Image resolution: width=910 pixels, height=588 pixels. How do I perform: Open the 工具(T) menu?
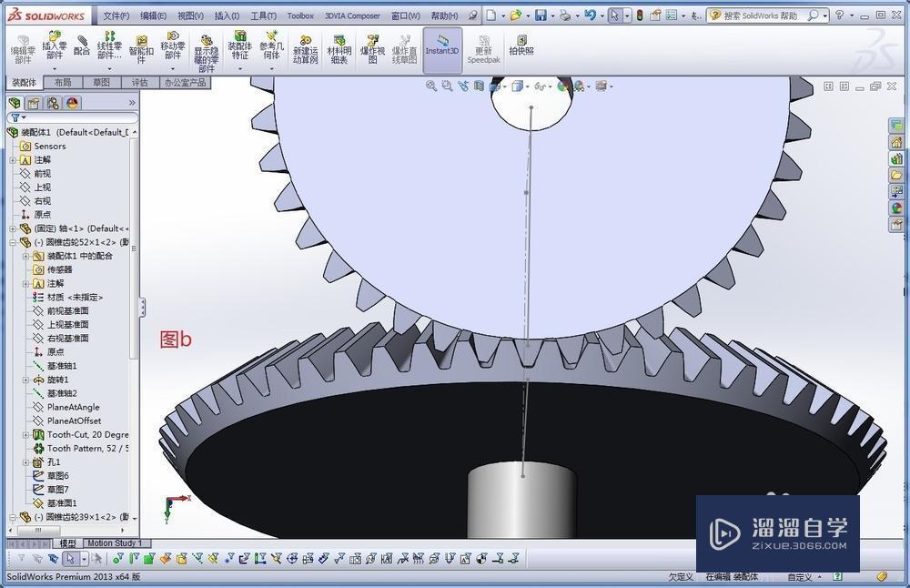[x=263, y=15]
